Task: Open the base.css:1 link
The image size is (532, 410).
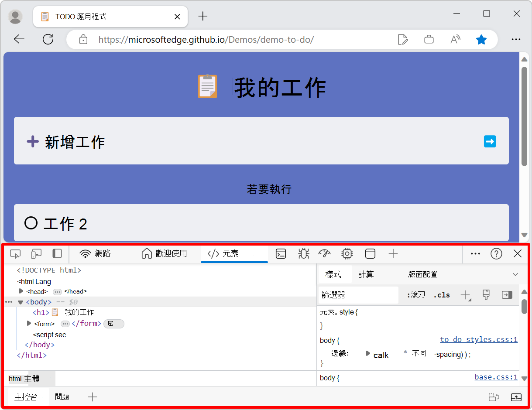Action: pos(496,378)
